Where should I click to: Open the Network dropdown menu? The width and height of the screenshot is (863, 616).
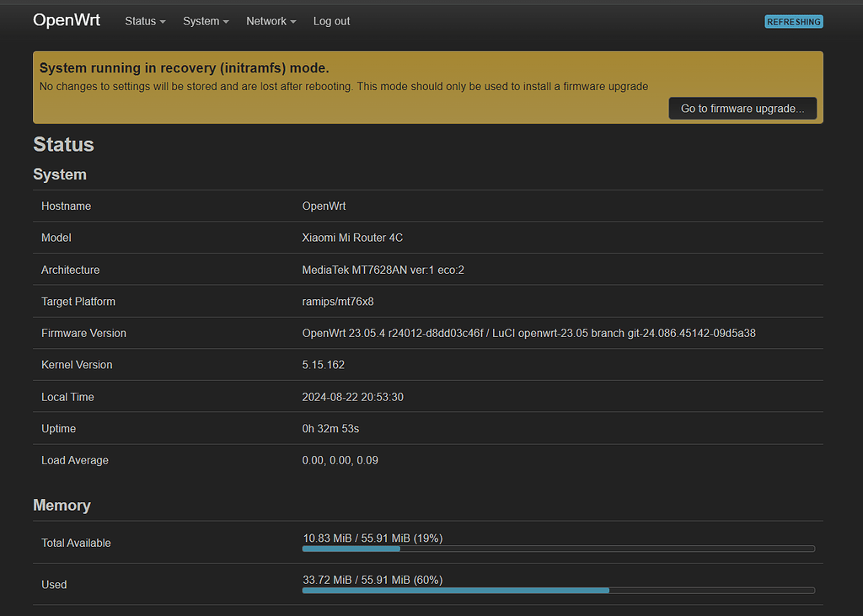pos(271,21)
